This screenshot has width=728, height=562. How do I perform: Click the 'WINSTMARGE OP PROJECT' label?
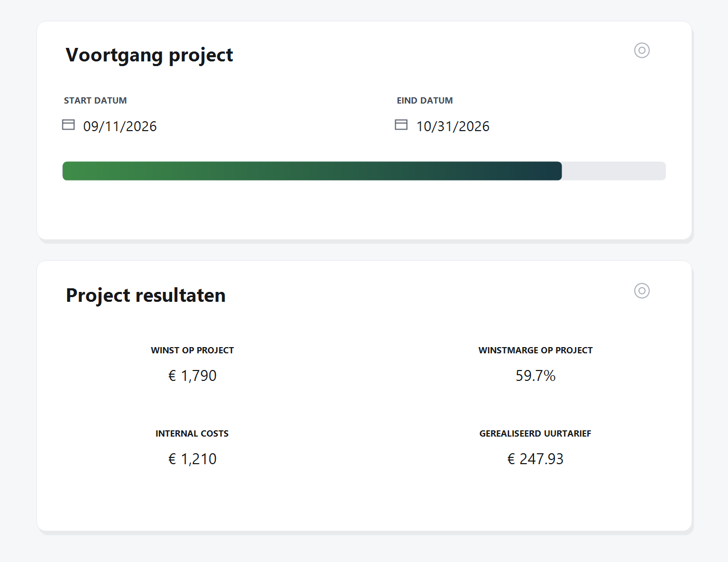[536, 350]
